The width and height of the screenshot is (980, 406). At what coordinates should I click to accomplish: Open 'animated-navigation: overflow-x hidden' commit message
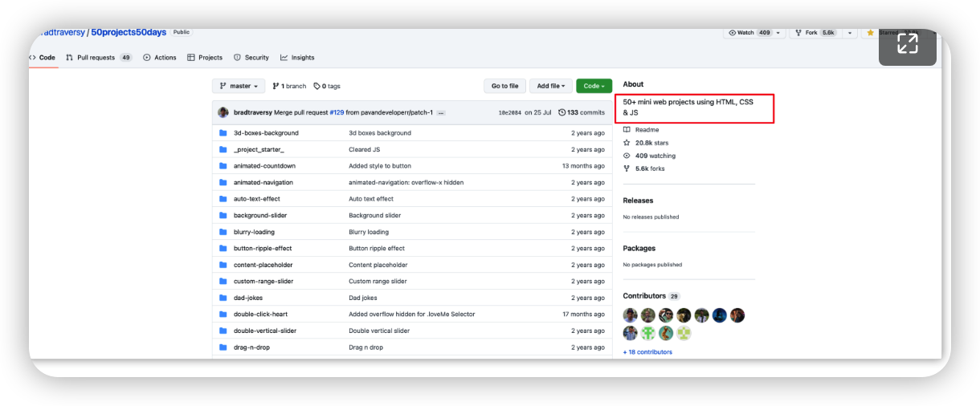[x=406, y=182]
